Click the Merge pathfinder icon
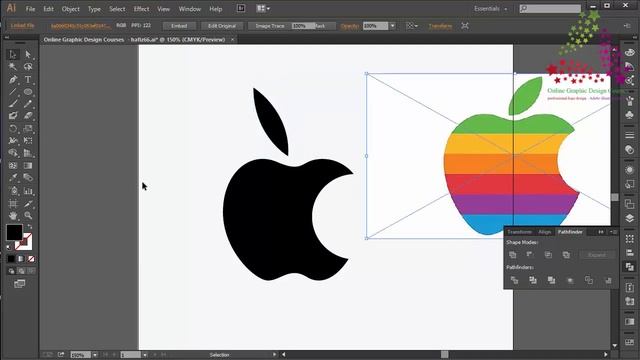640x360 pixels. click(x=551, y=280)
